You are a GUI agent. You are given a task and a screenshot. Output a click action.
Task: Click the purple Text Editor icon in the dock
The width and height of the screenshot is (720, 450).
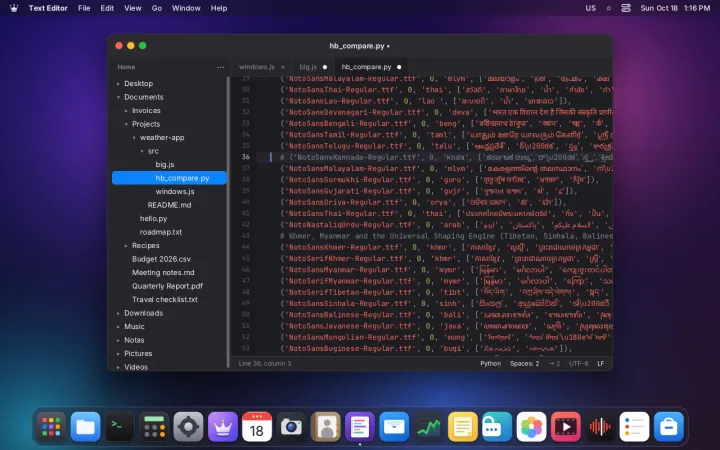pos(360,427)
